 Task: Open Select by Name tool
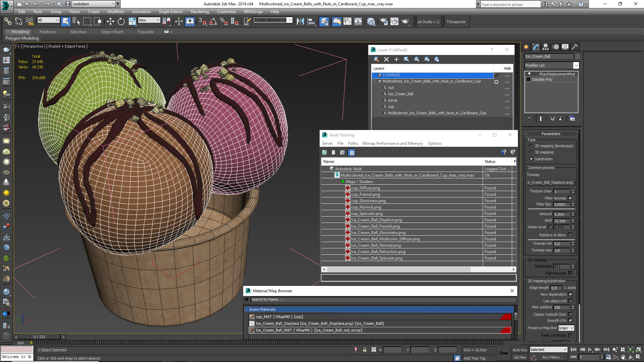click(76, 21)
